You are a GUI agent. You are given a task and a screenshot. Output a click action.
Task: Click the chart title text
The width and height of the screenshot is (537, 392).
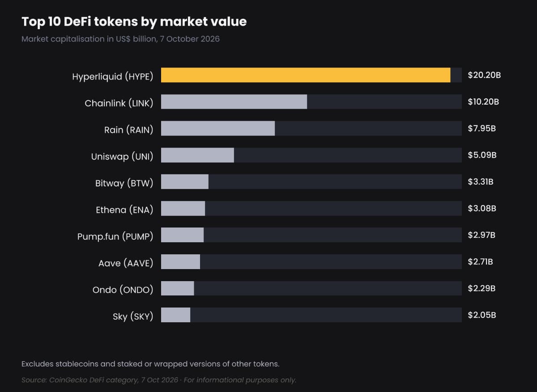[x=134, y=21]
